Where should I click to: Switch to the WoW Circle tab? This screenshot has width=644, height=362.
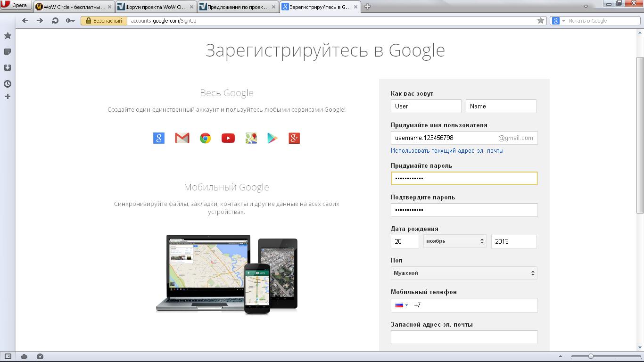(x=74, y=7)
